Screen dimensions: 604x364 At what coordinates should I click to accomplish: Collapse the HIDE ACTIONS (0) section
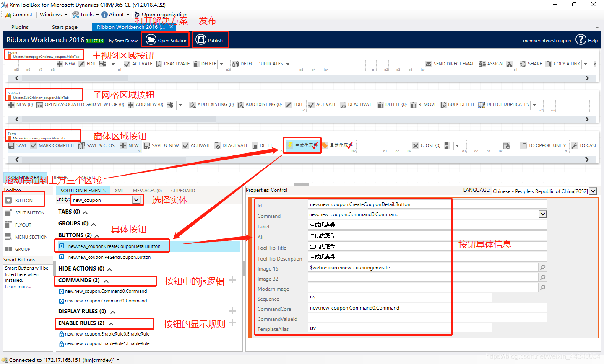pyautogui.click(x=109, y=269)
